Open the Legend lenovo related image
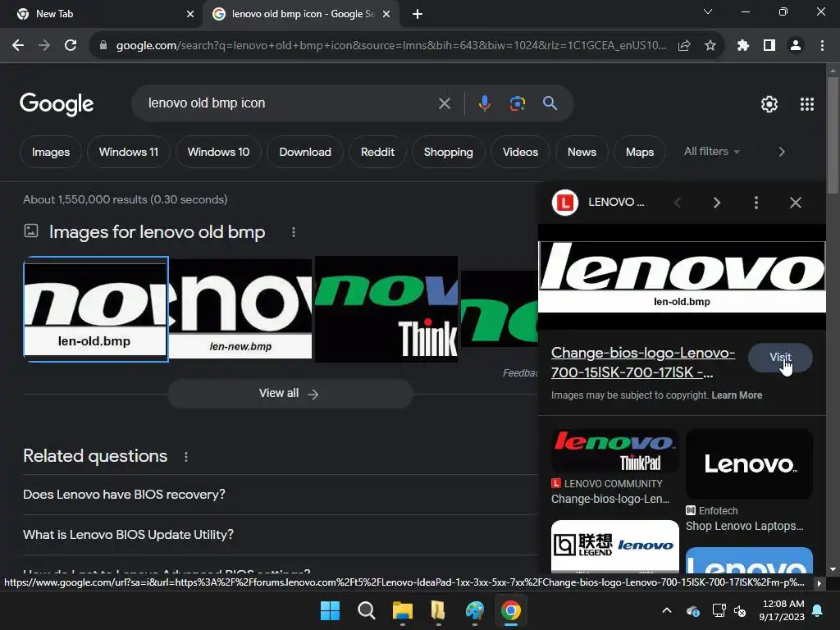 (x=614, y=546)
